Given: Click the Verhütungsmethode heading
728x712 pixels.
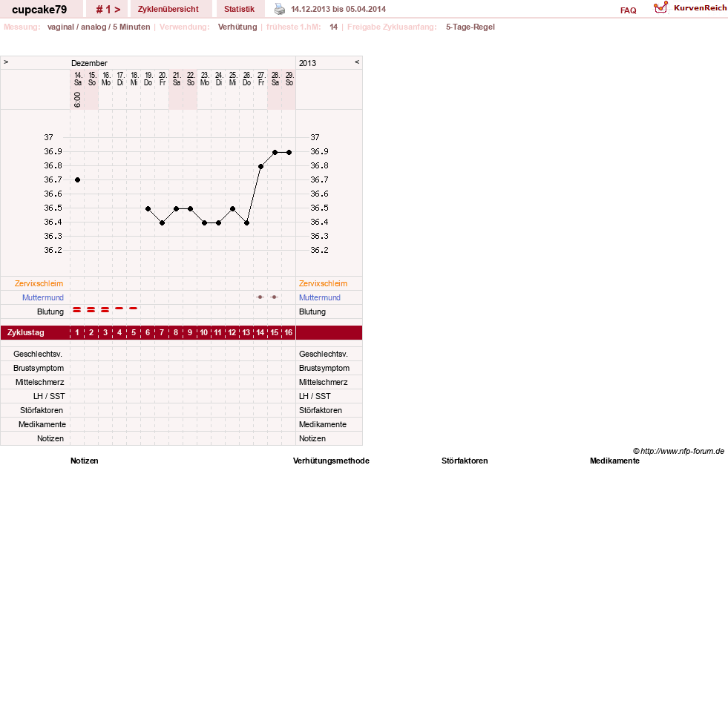Looking at the screenshot, I should click(x=331, y=461).
